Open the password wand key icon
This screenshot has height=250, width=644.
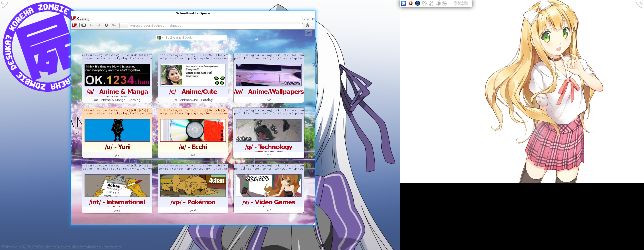point(114,25)
